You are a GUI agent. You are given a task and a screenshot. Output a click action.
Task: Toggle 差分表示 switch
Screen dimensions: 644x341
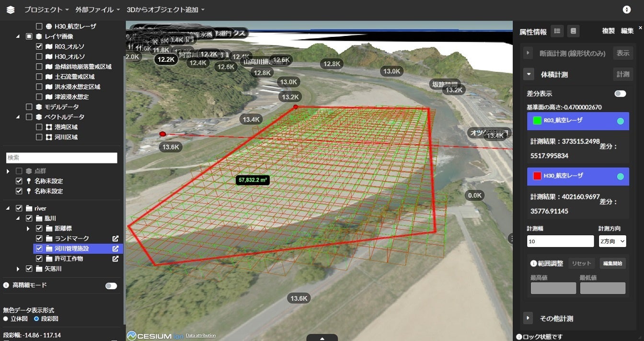(x=620, y=93)
